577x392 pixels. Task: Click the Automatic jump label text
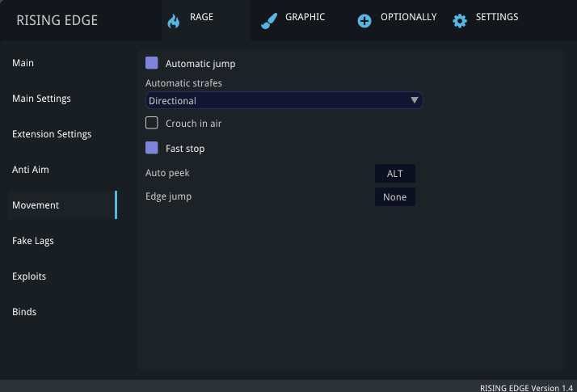pyautogui.click(x=200, y=64)
